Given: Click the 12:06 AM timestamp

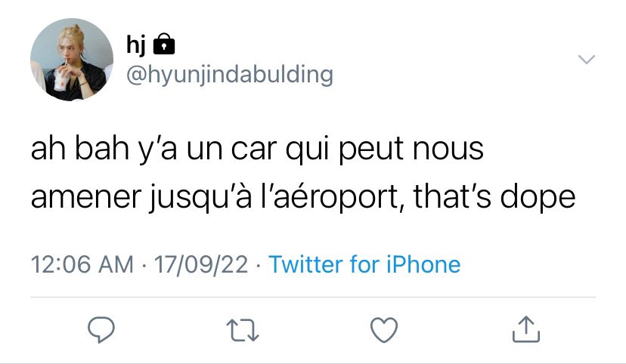Looking at the screenshot, I should [x=82, y=264].
